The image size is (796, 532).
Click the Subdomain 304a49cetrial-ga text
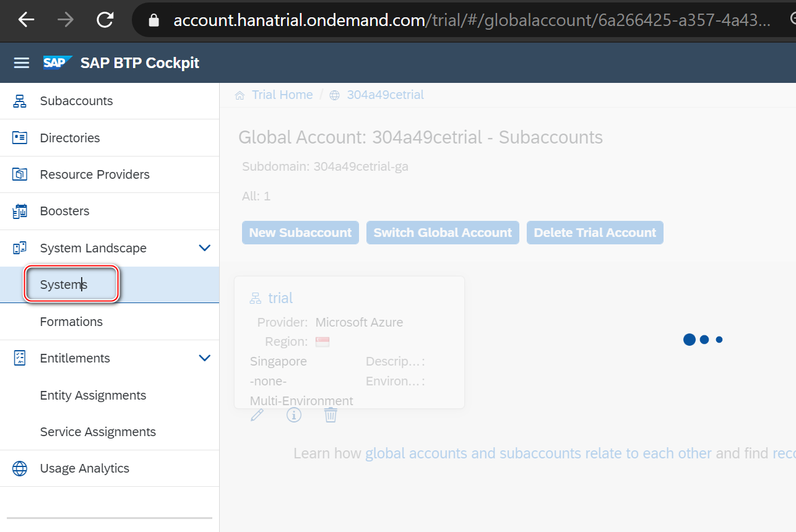(325, 166)
